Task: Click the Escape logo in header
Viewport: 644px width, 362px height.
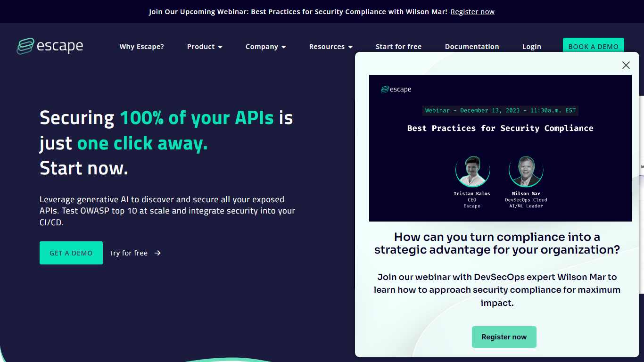Action: coord(50,46)
